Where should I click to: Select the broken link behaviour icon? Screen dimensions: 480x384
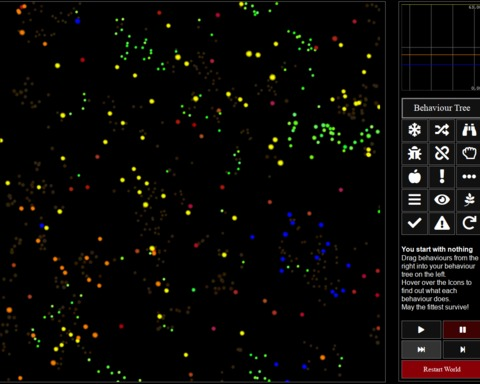click(442, 153)
